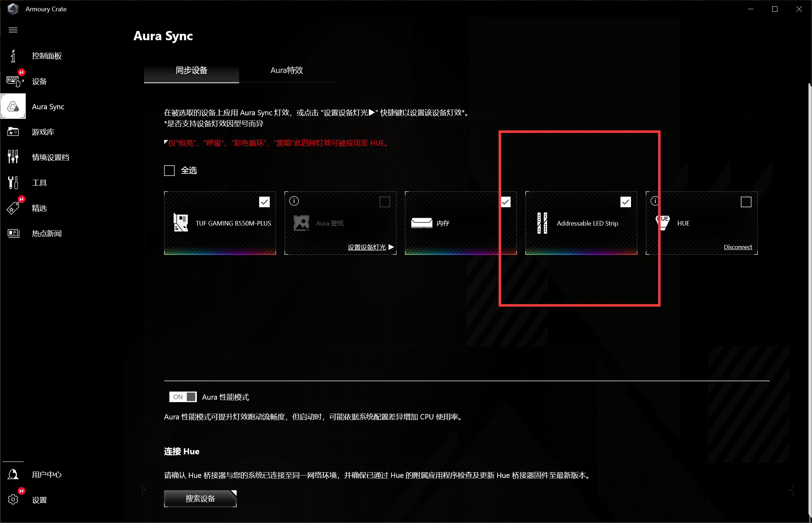Open the 控制面板 panel in sidebar
The height and width of the screenshot is (523, 812).
pyautogui.click(x=46, y=56)
